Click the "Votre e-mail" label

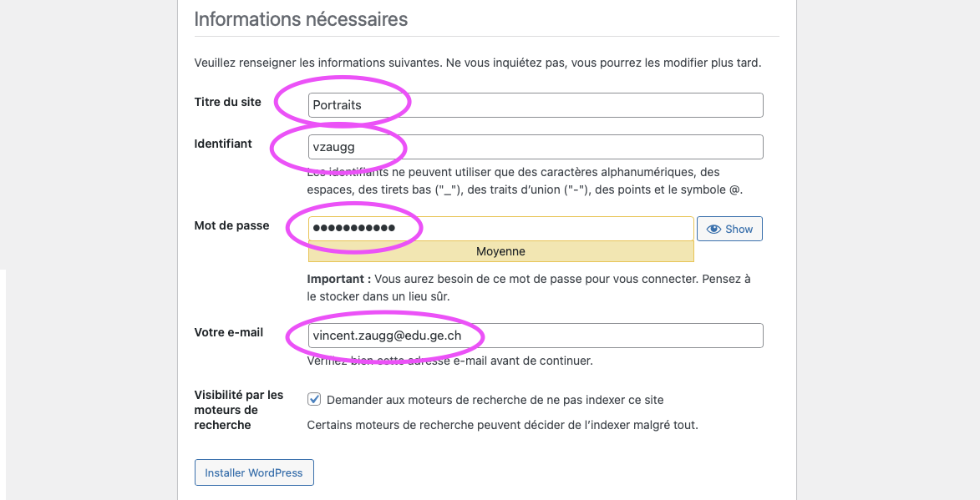click(228, 332)
